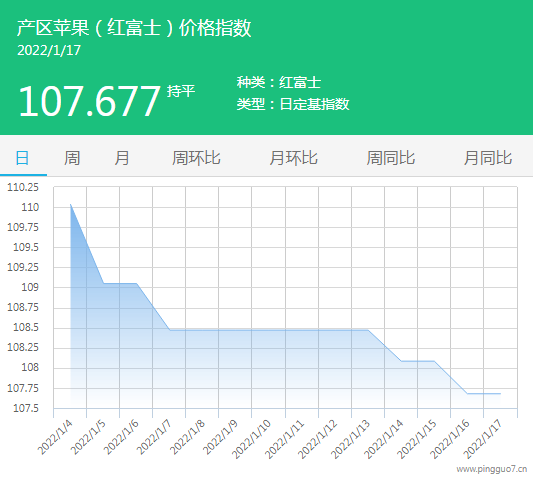Open the 月环比 tab
This screenshot has height=478, width=533.
tap(293, 158)
